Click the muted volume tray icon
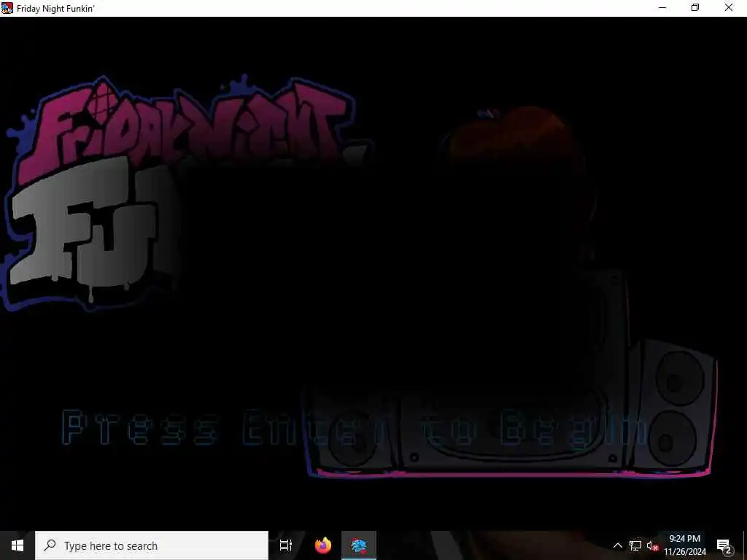This screenshot has height=560, width=747. point(652,545)
